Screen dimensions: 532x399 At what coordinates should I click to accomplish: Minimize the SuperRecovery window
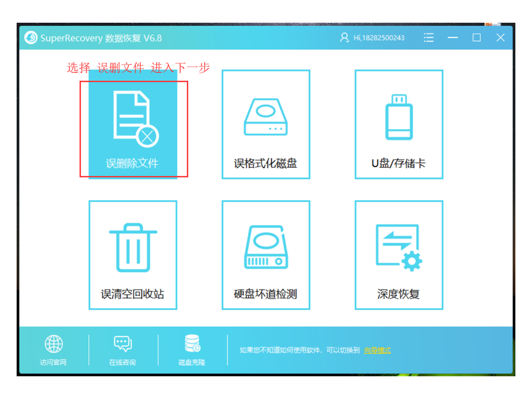pyautogui.click(x=453, y=38)
